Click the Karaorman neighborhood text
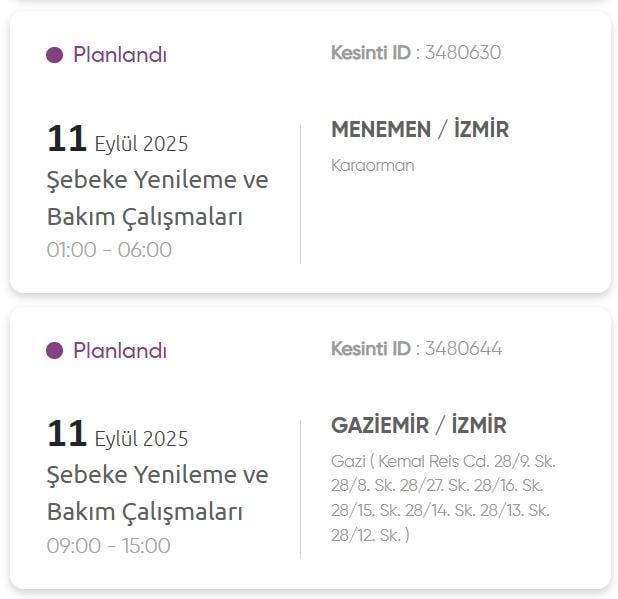The width and height of the screenshot is (618, 599). pyautogui.click(x=372, y=165)
